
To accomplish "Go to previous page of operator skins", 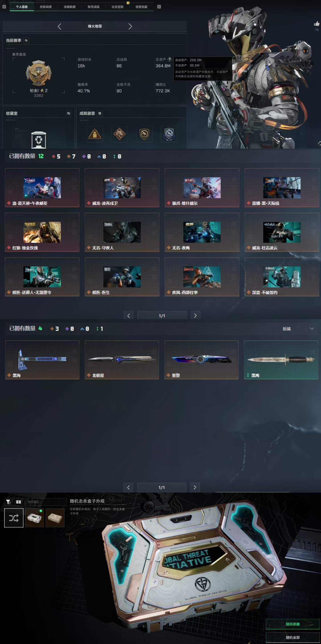I will click(x=128, y=316).
